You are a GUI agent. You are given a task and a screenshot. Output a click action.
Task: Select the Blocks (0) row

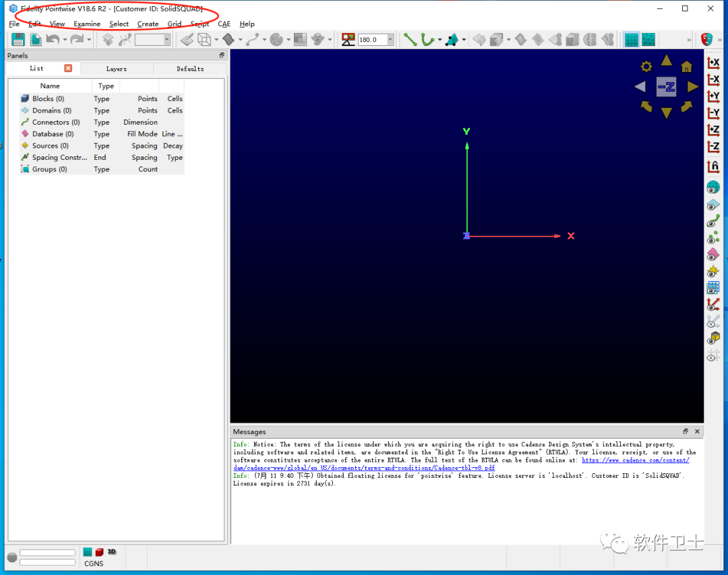point(102,98)
